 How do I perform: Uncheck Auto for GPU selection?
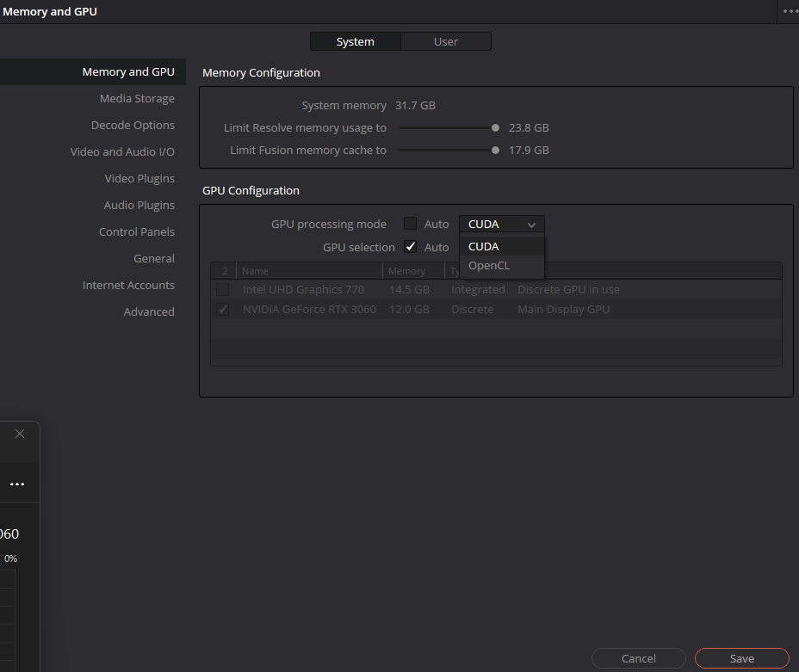pos(410,247)
